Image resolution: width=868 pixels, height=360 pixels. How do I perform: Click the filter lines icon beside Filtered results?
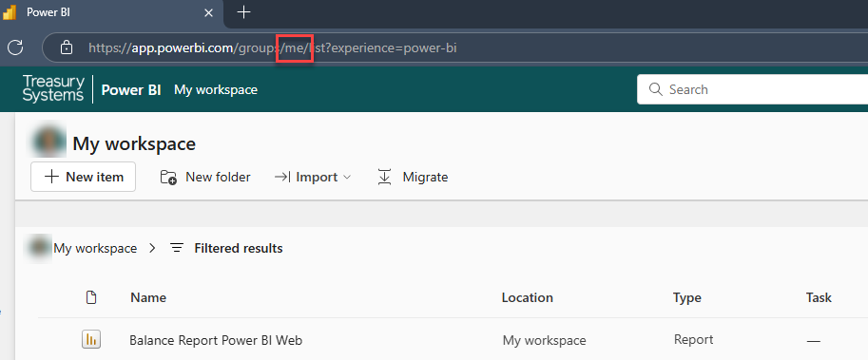(177, 248)
